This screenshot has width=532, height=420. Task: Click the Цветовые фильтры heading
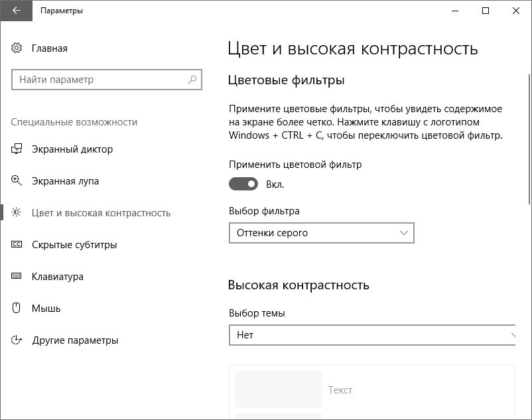tap(286, 80)
